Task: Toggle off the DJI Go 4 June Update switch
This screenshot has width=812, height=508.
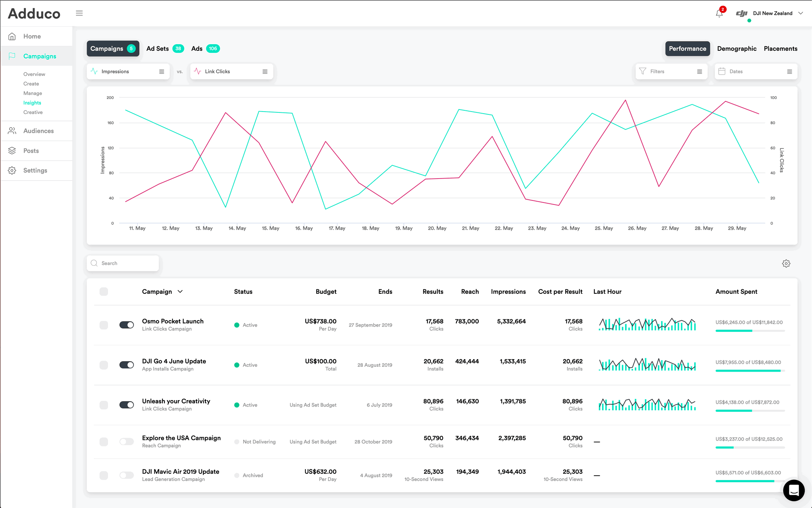Action: (127, 365)
